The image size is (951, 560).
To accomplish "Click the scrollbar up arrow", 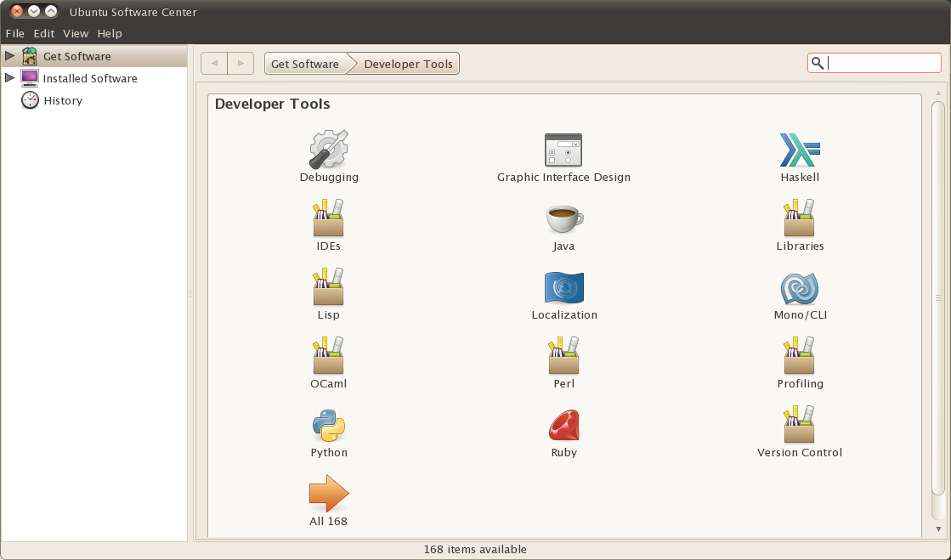I will (938, 93).
